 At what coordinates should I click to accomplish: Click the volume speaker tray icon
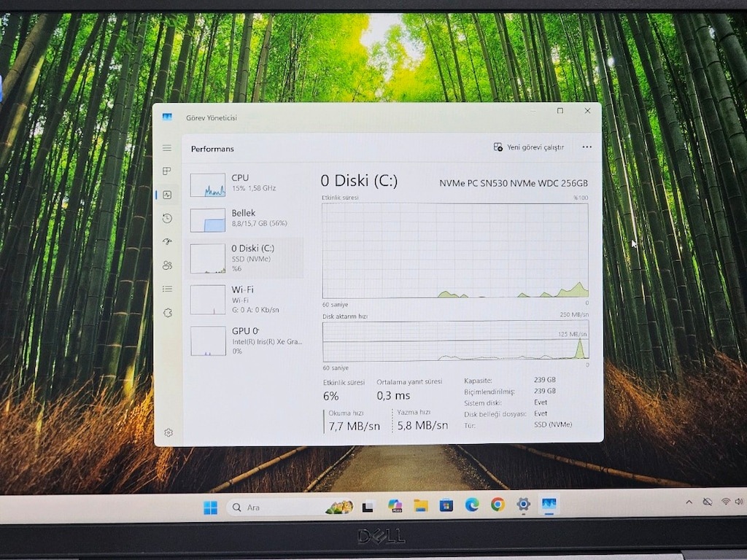(x=739, y=502)
